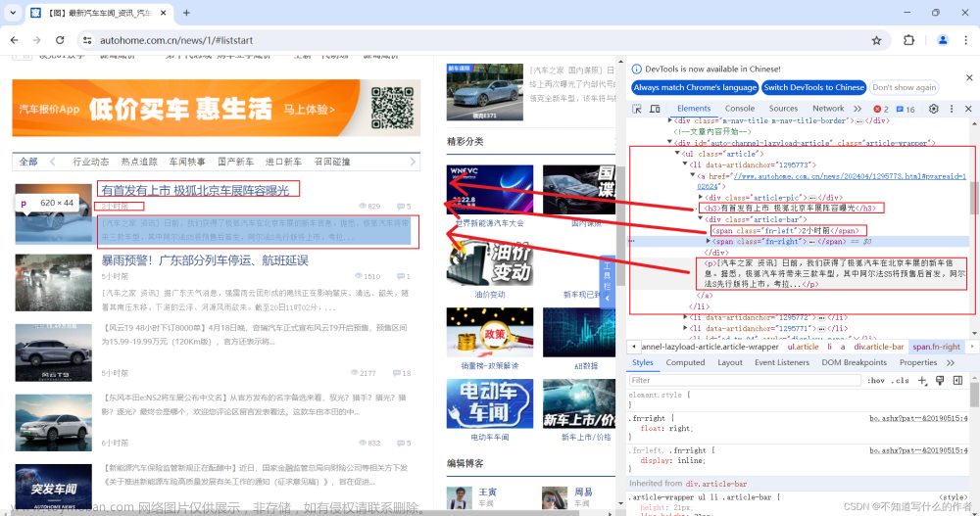The image size is (980, 516).
Task: Toggle the device toolbar icon
Action: (x=655, y=109)
